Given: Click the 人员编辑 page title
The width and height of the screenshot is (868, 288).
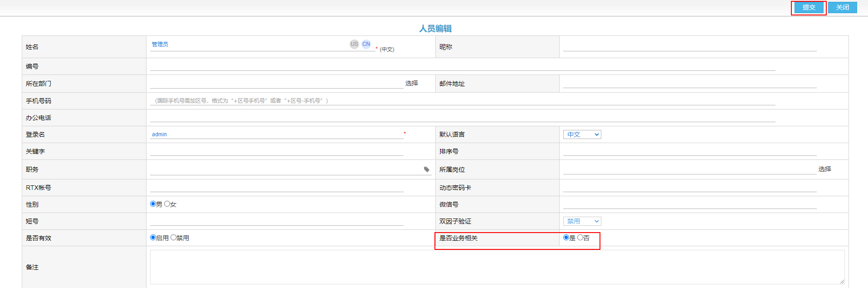Looking at the screenshot, I should [x=435, y=29].
